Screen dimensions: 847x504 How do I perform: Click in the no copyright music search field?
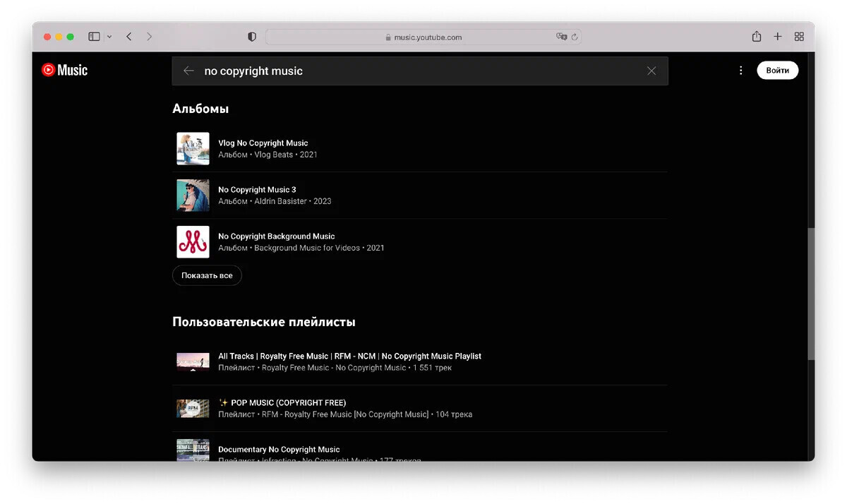[x=416, y=71]
